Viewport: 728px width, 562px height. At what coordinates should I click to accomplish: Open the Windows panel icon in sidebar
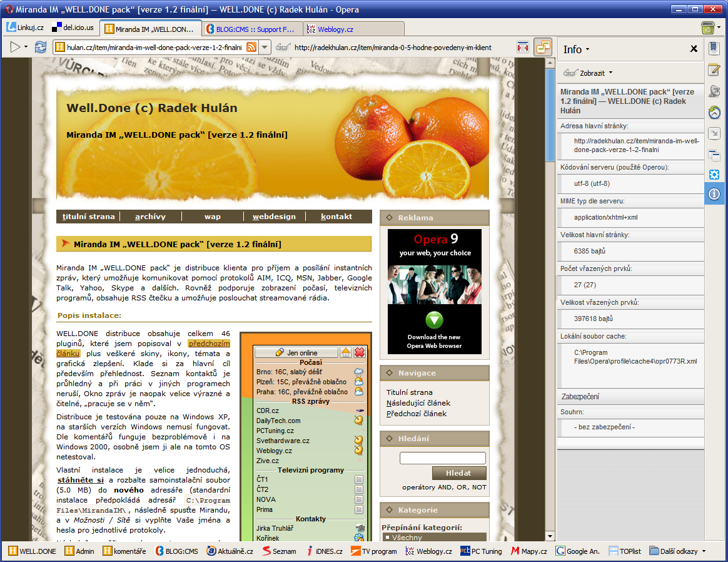pyautogui.click(x=714, y=155)
